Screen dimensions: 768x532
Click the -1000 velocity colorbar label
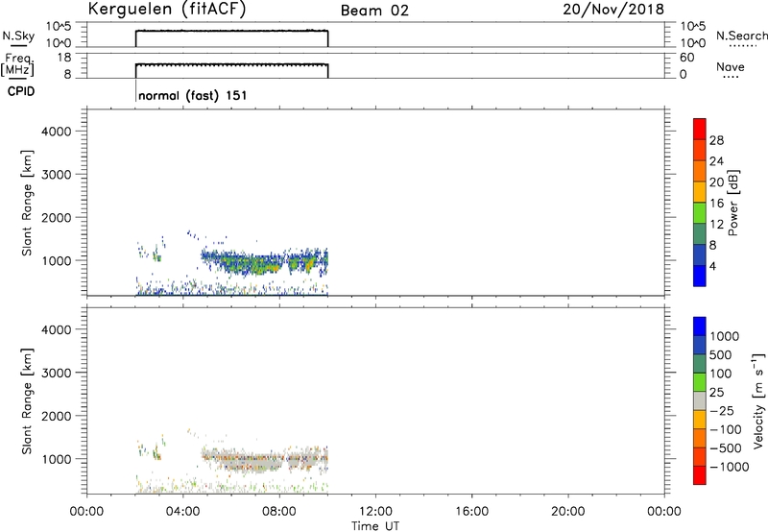[x=729, y=467]
